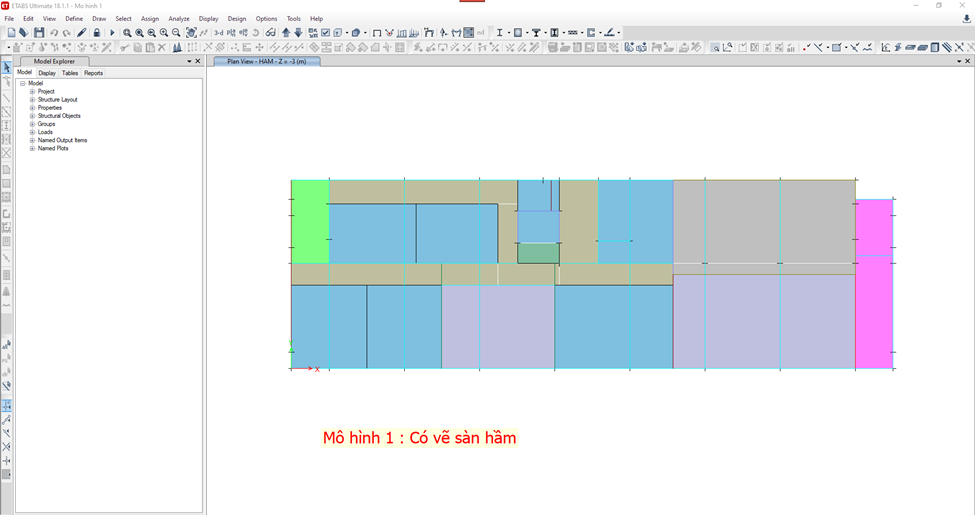Toggle the glasses object visibility icon
The width and height of the screenshot is (975, 515).
pos(270,33)
